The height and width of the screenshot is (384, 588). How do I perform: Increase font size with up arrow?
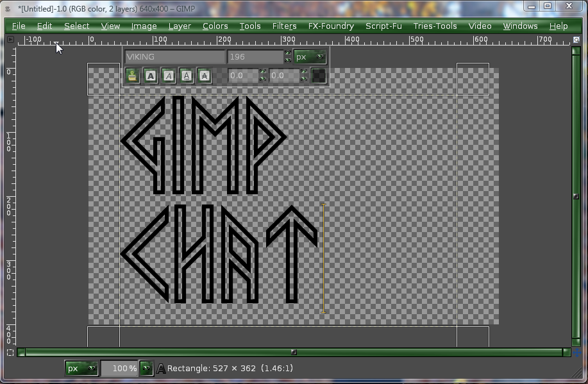(x=288, y=53)
